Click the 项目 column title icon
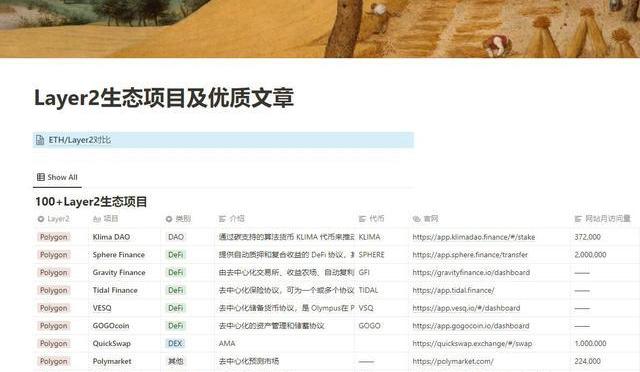This screenshot has width=640, height=372. (97, 219)
